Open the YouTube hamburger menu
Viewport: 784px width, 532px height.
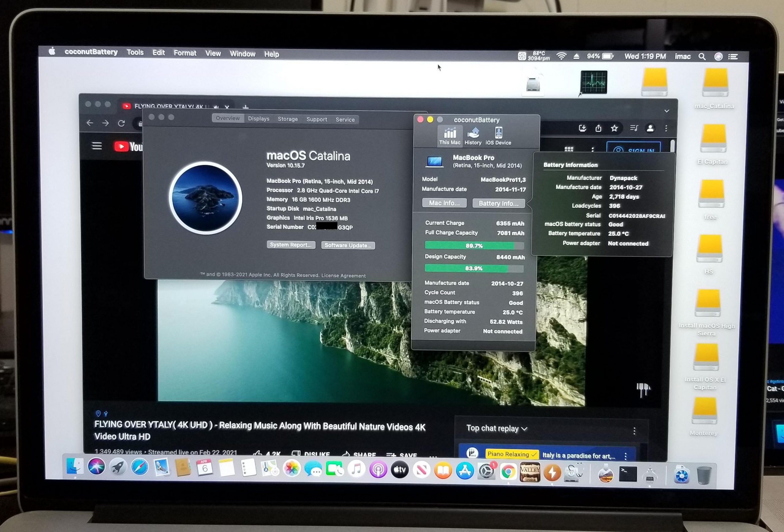97,146
